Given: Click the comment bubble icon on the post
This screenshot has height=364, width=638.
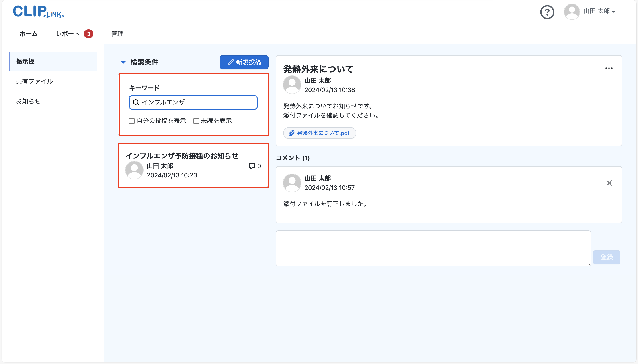Looking at the screenshot, I should (252, 166).
